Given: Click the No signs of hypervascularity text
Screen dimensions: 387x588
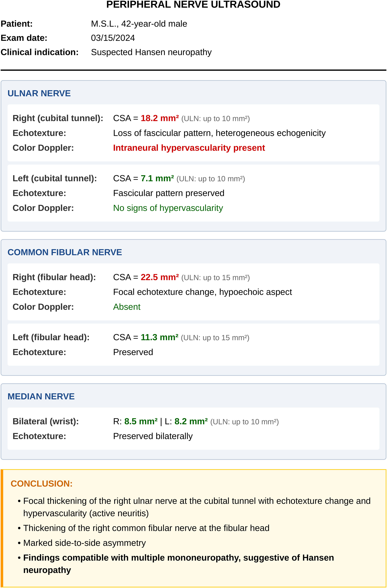Looking at the screenshot, I should pyautogui.click(x=168, y=208).
